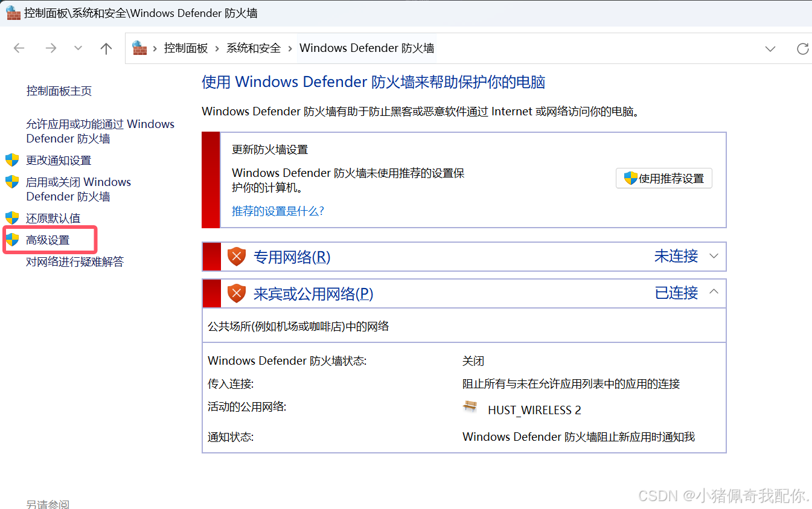Click the shield icon beside 还原默认值

click(x=13, y=217)
